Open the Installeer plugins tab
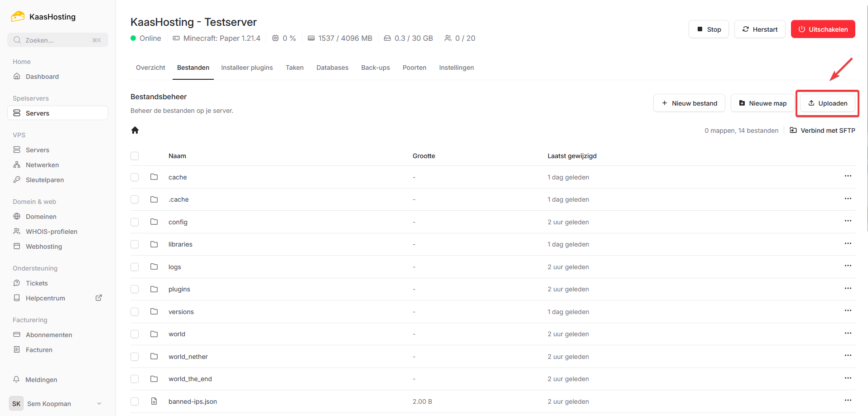Screen dimensions: 868x416 (247, 68)
